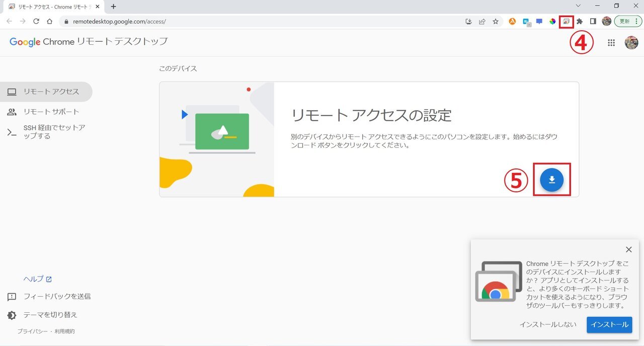The image size is (644, 346).
Task: Click the Google Chrome リモートデスクトップ logo
Action: pos(89,42)
